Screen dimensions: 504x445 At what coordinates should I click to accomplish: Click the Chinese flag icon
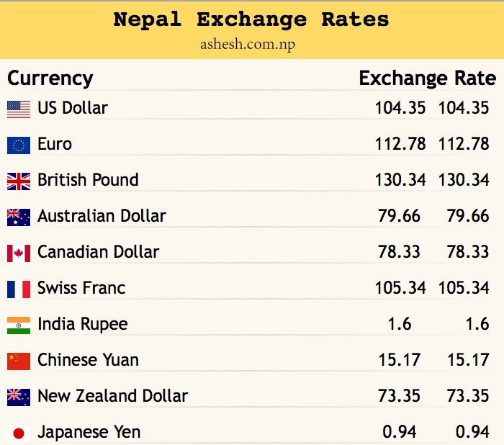(x=19, y=361)
